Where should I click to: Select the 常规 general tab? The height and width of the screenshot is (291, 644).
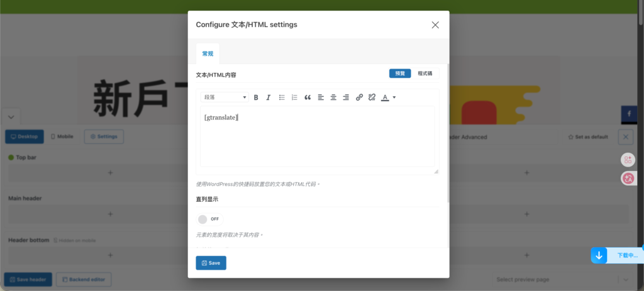[x=208, y=54]
